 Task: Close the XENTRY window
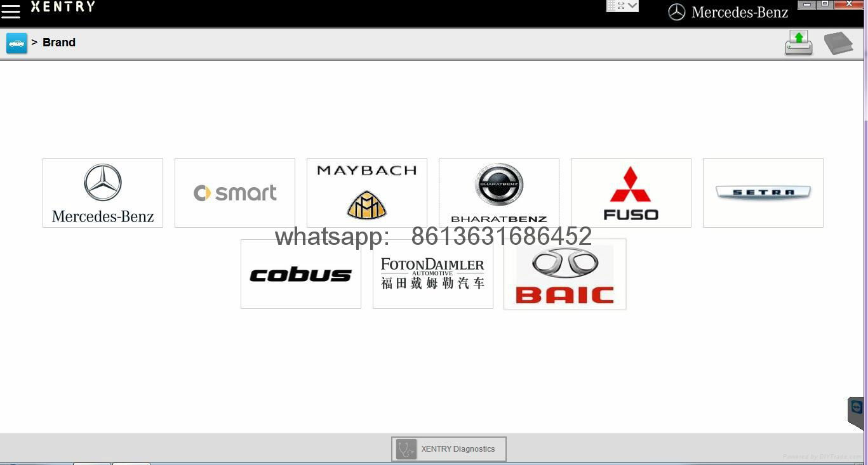pyautogui.click(x=849, y=4)
